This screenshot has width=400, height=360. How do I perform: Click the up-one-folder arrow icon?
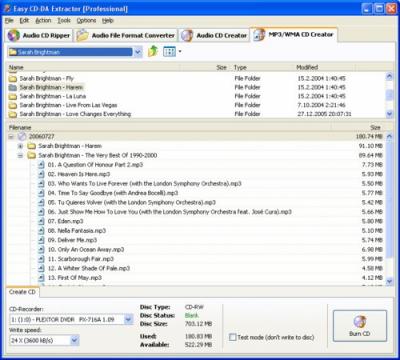click(153, 51)
